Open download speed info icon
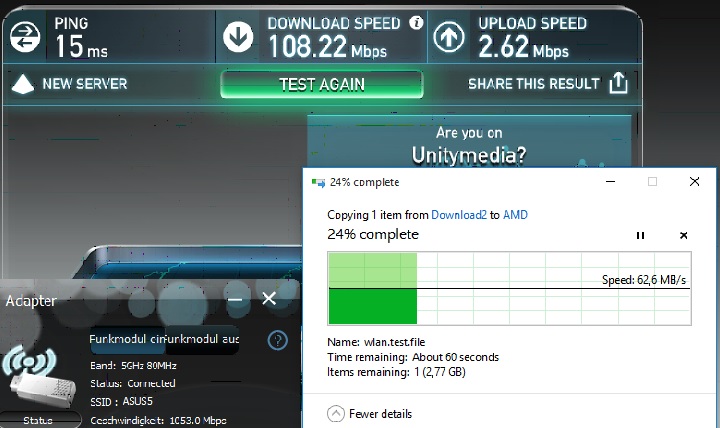Viewport: 720px width, 428px height. [416, 22]
